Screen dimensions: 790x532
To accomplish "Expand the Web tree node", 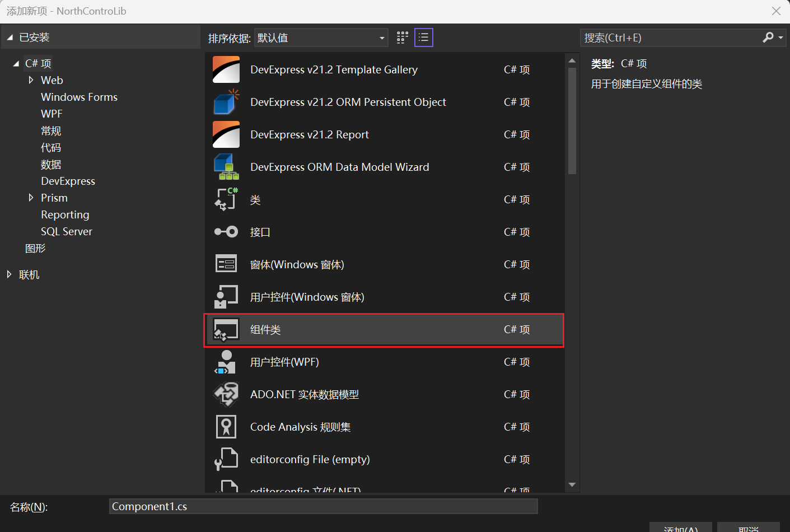I will [x=31, y=80].
